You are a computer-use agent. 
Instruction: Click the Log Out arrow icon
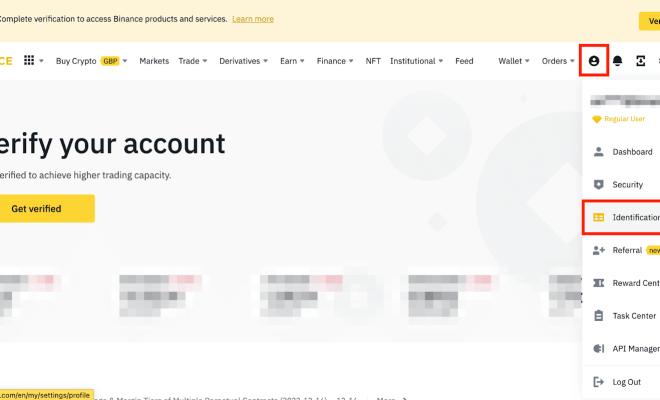[x=598, y=382]
